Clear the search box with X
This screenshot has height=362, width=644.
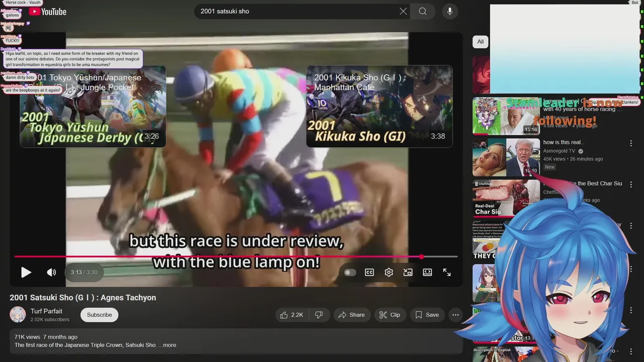403,11
